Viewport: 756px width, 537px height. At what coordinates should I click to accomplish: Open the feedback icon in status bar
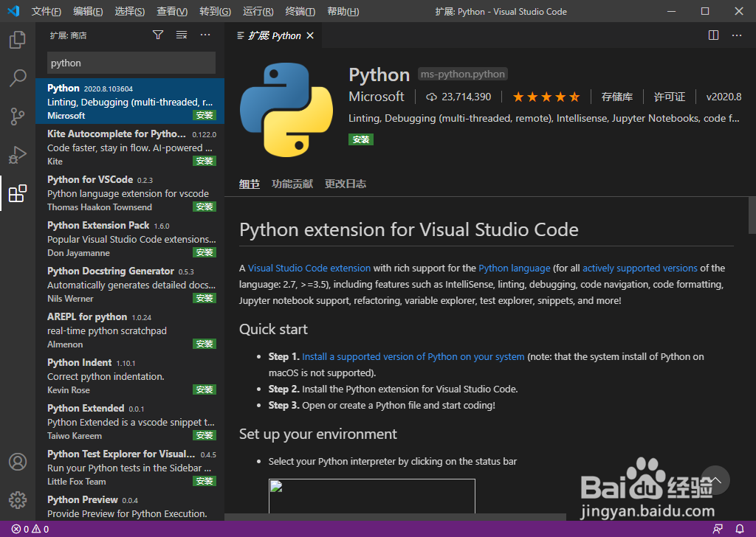(x=718, y=530)
